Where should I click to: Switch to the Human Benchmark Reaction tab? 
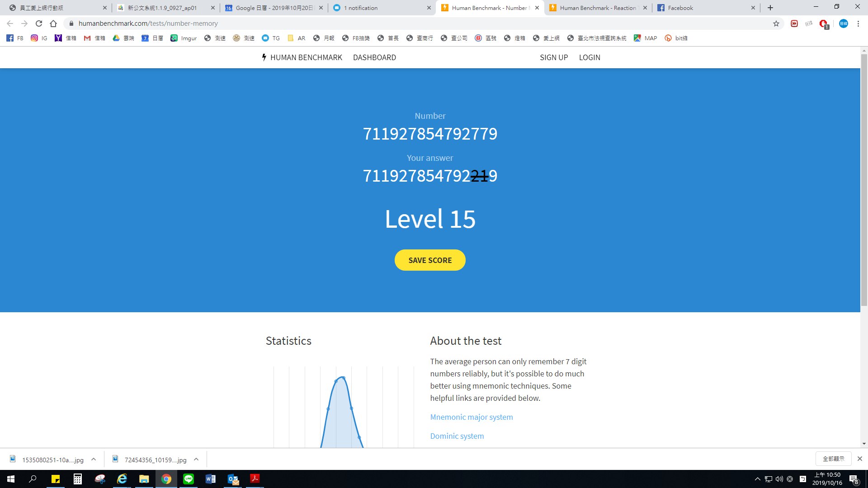[597, 8]
